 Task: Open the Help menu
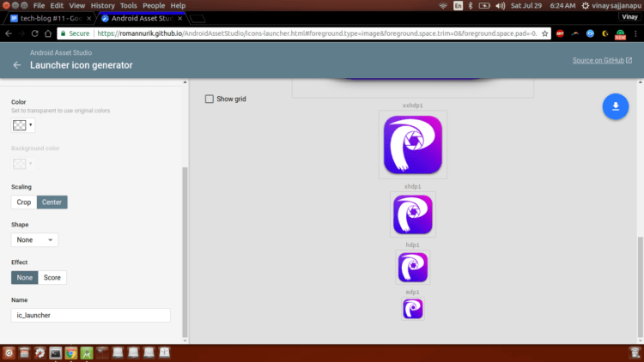pyautogui.click(x=178, y=6)
